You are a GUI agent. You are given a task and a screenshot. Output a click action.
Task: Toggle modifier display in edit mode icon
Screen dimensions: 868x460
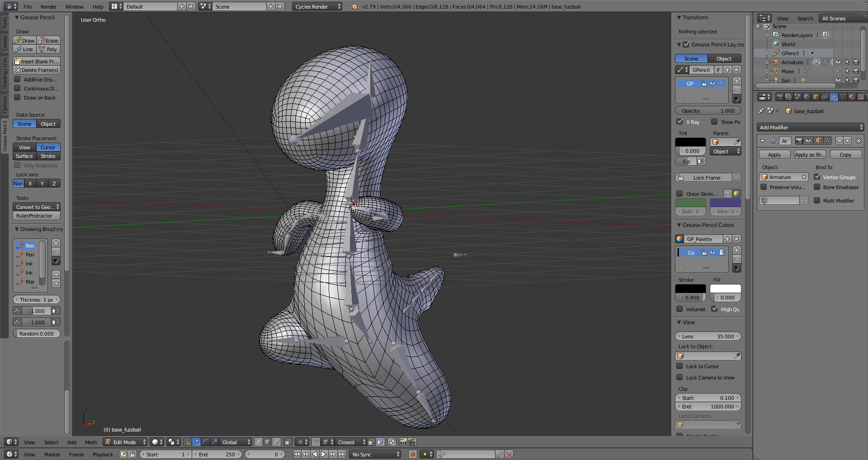point(818,141)
